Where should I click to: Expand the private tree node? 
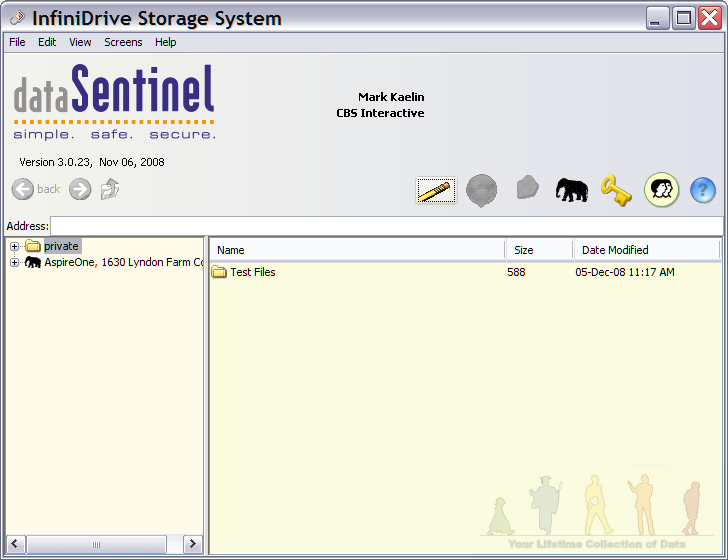click(x=14, y=246)
